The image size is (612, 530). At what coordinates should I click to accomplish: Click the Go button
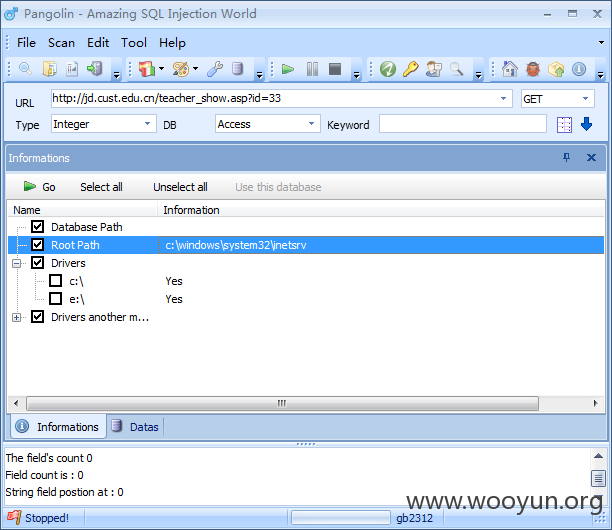pyautogui.click(x=39, y=187)
